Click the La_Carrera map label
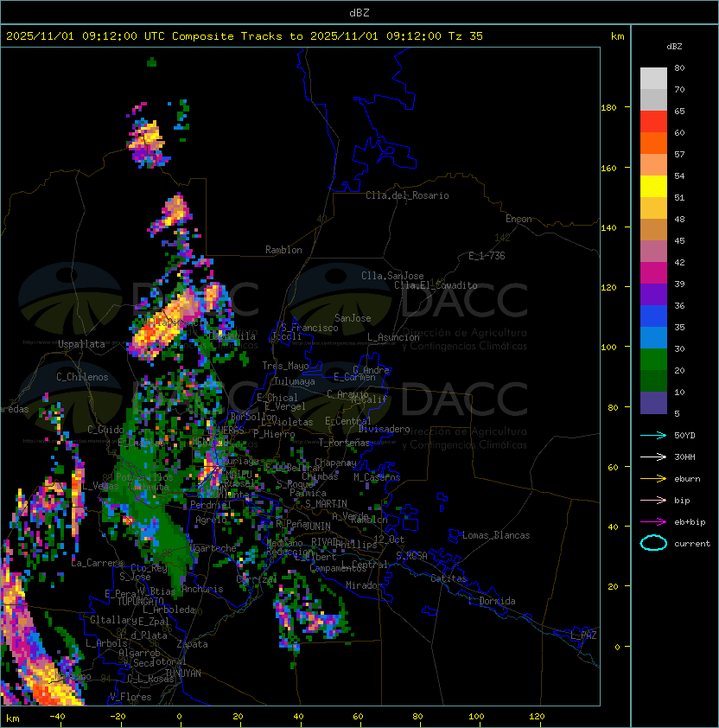719x728 pixels. tap(97, 563)
